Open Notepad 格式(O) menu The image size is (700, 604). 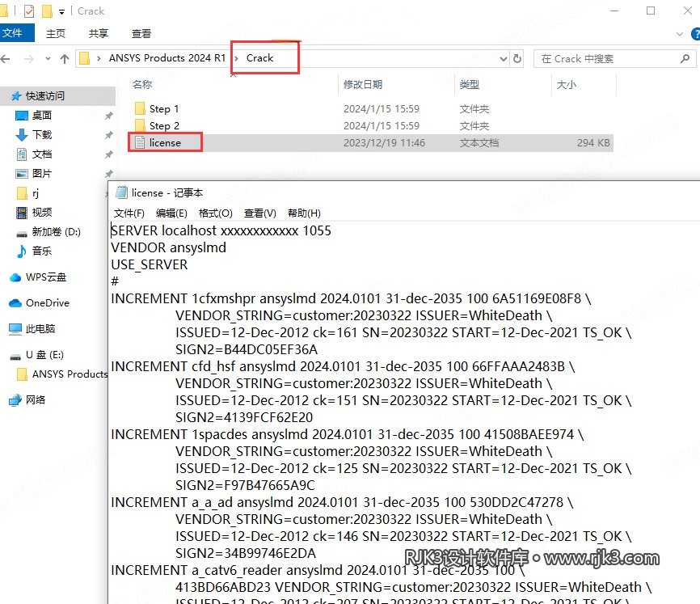point(215,213)
